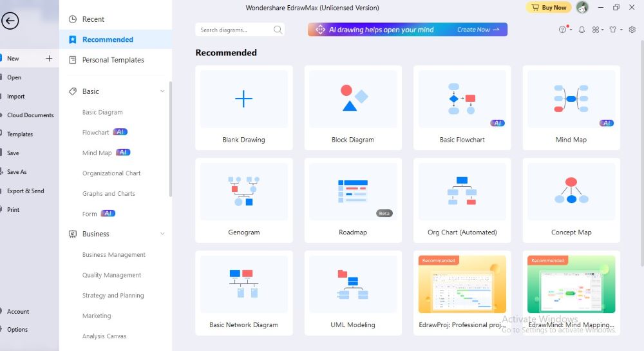Click the category list vertical scrollbar

coord(171,139)
